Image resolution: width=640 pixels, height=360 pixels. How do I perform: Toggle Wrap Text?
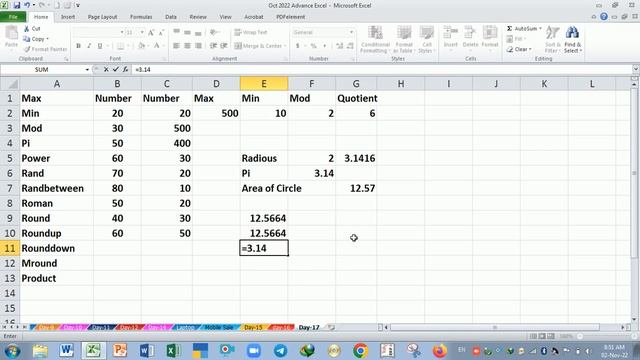point(251,32)
